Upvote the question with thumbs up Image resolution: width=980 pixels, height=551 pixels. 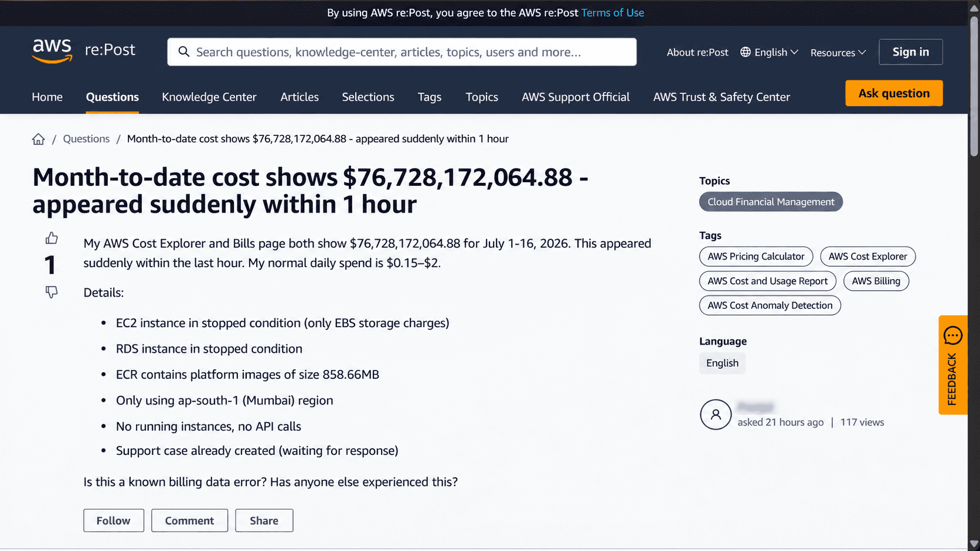(52, 238)
